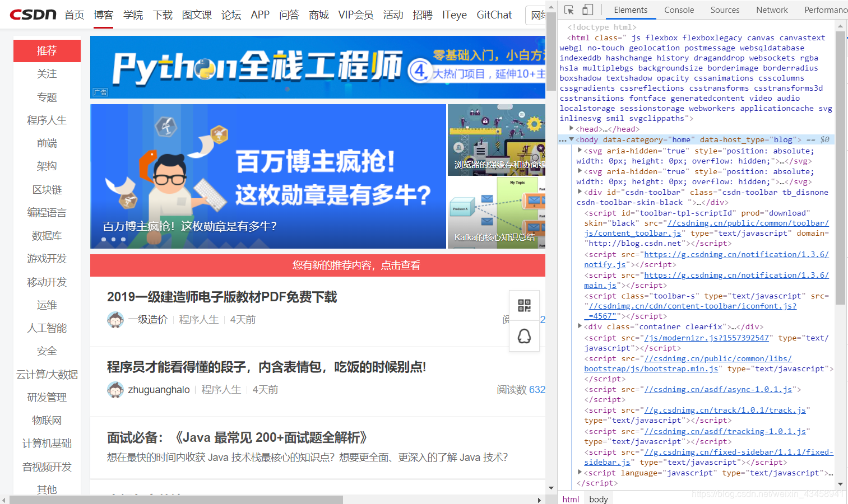The image size is (848, 504).
Task: Open the notify.js script source link
Action: (x=706, y=259)
